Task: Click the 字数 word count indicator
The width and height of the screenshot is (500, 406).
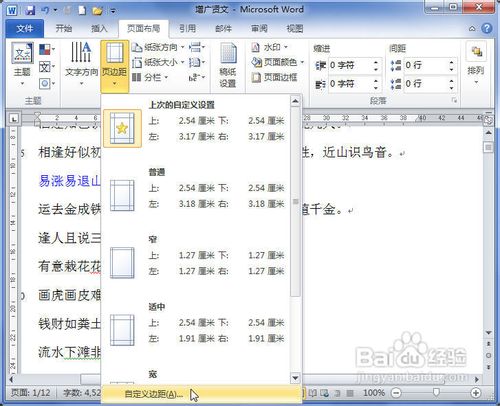Action: click(x=82, y=393)
